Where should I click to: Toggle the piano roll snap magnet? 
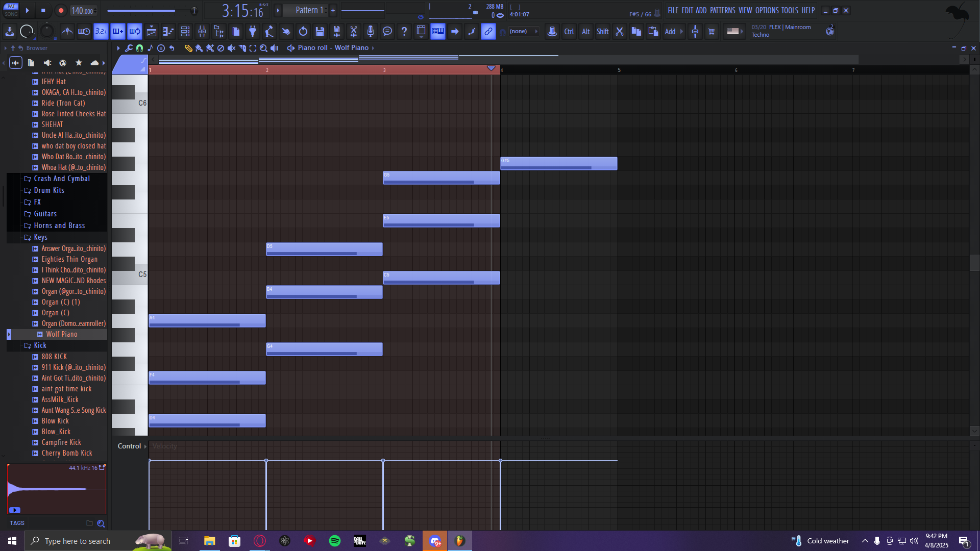click(x=139, y=48)
